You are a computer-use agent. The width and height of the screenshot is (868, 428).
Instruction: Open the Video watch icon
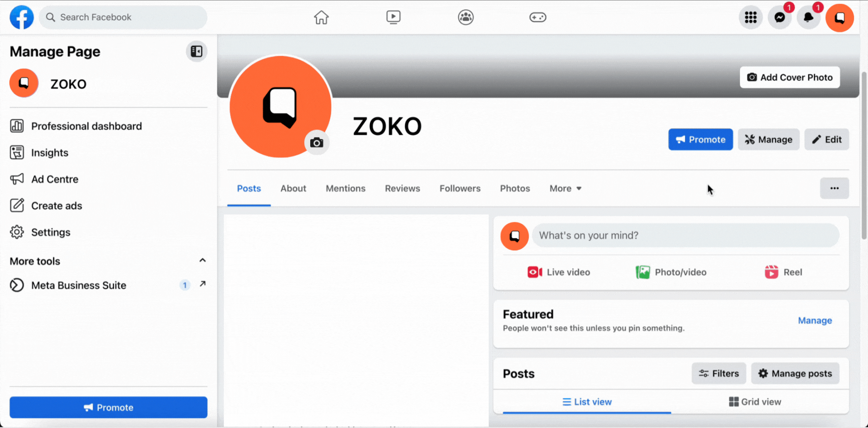point(393,18)
